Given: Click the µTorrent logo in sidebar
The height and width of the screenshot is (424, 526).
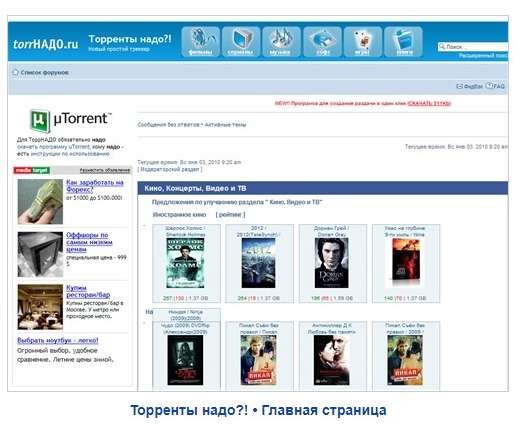Looking at the screenshot, I should click(x=70, y=120).
